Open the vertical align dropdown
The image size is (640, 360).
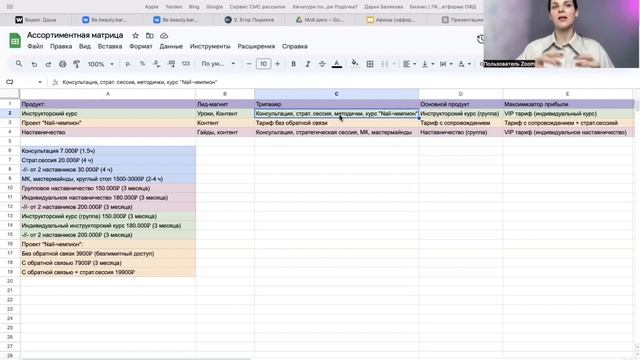click(x=428, y=64)
